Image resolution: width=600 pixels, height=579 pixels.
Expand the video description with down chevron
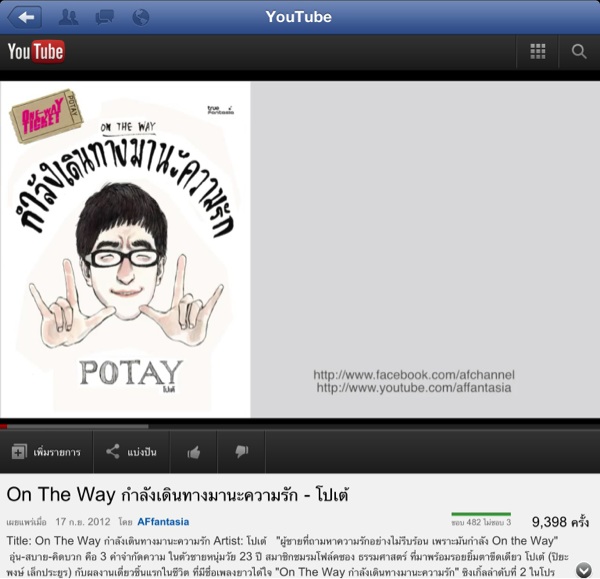pos(584,570)
